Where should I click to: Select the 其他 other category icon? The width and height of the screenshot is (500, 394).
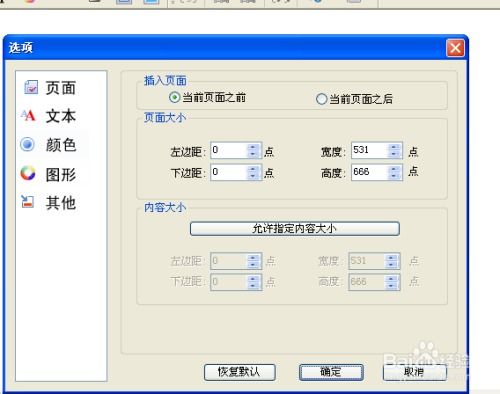click(x=28, y=201)
